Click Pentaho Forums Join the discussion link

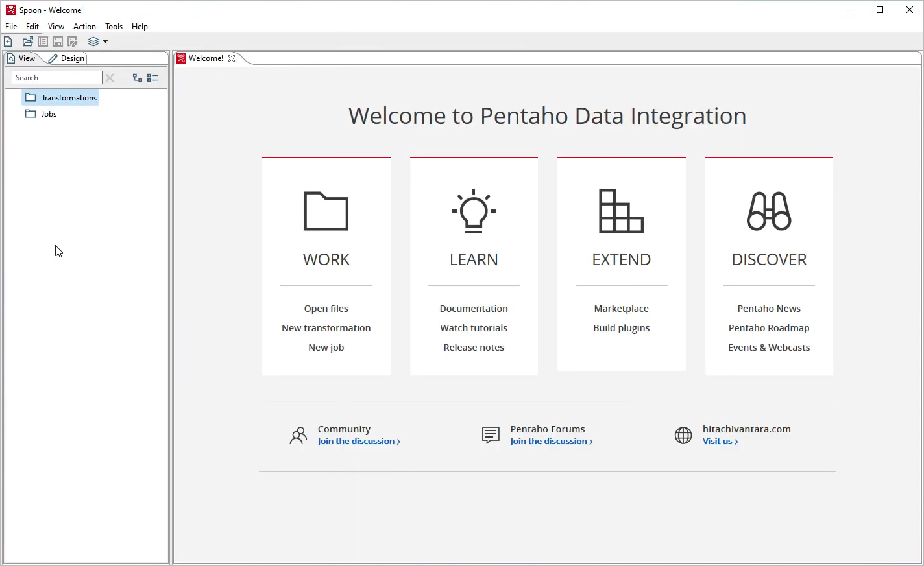(552, 442)
